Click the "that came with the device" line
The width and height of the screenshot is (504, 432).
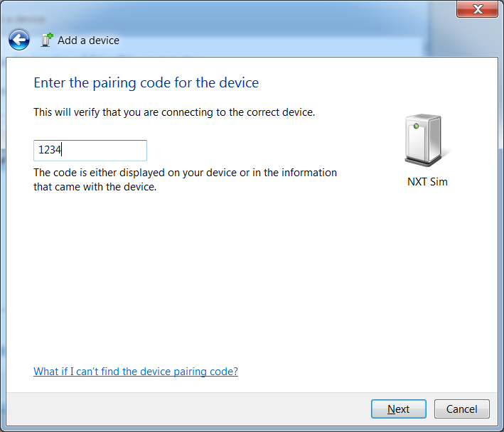95,187
